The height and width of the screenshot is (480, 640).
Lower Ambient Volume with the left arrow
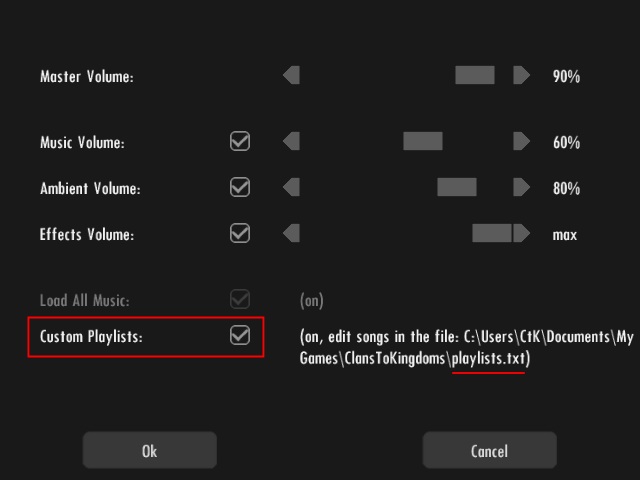click(x=291, y=187)
